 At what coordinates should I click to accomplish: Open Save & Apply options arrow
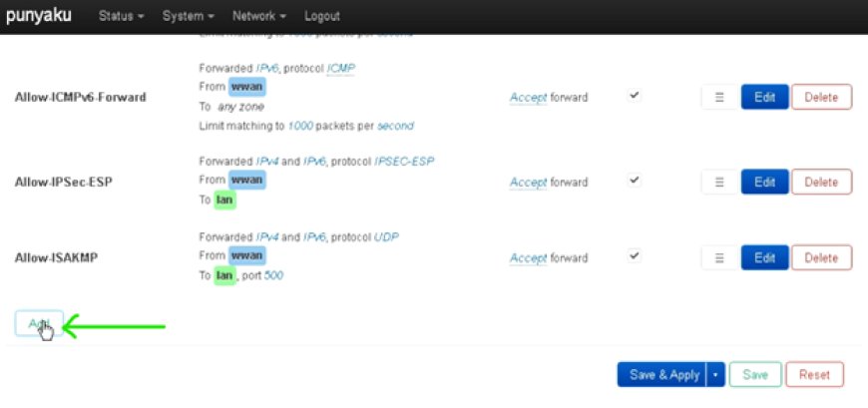(715, 375)
